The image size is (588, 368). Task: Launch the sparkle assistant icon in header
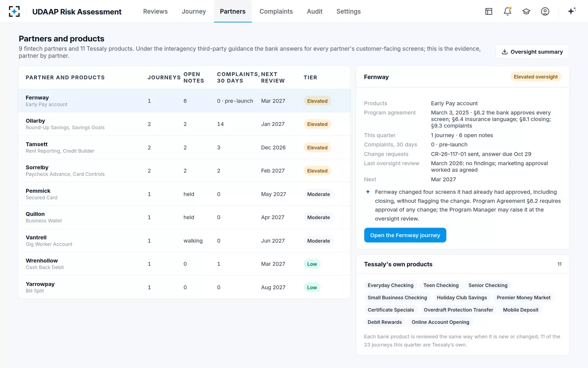(x=572, y=11)
